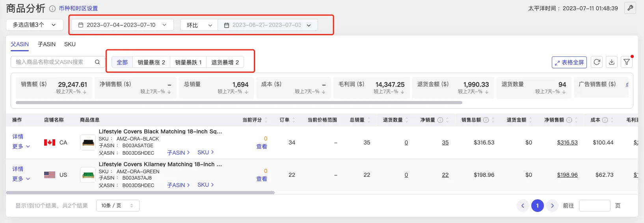
Task: Click the 毛利润 14,347.25 summary card
Action: pos(372,88)
